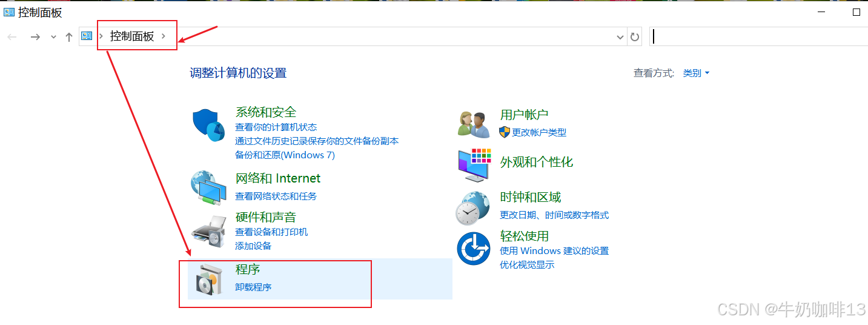Expand the recent locations arrow
This screenshot has height=325, width=868.
click(x=53, y=37)
